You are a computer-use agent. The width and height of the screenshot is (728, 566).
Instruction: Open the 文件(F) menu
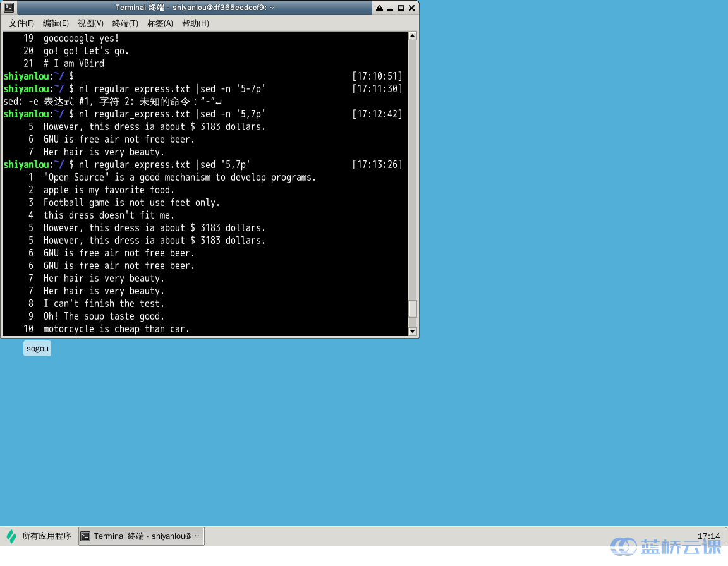coord(21,23)
